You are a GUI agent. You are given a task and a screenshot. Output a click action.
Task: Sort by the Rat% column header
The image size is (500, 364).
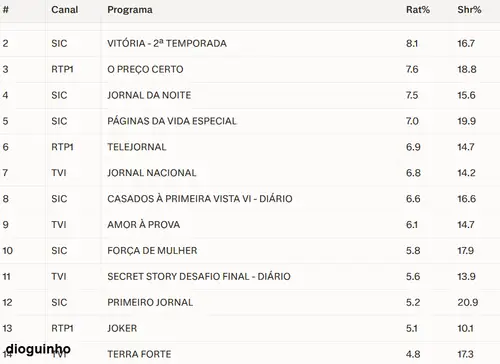point(418,10)
